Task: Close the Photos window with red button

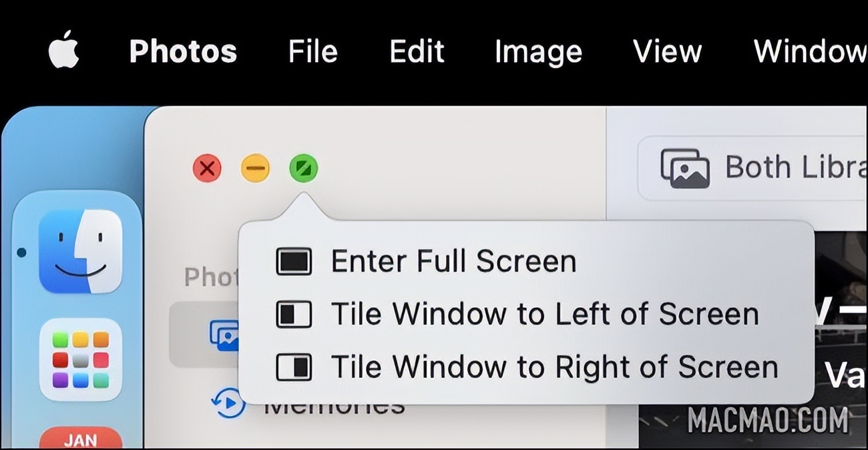Action: (x=207, y=168)
